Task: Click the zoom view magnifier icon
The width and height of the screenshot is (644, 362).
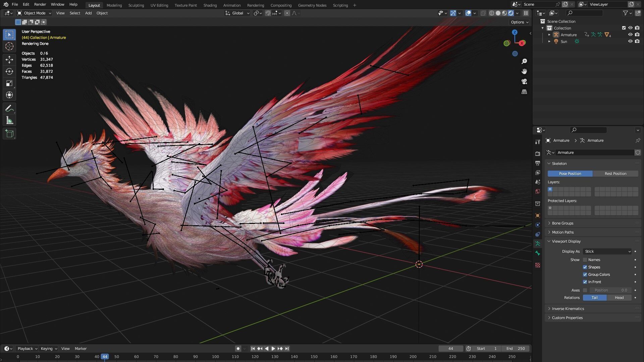Action: (x=524, y=61)
